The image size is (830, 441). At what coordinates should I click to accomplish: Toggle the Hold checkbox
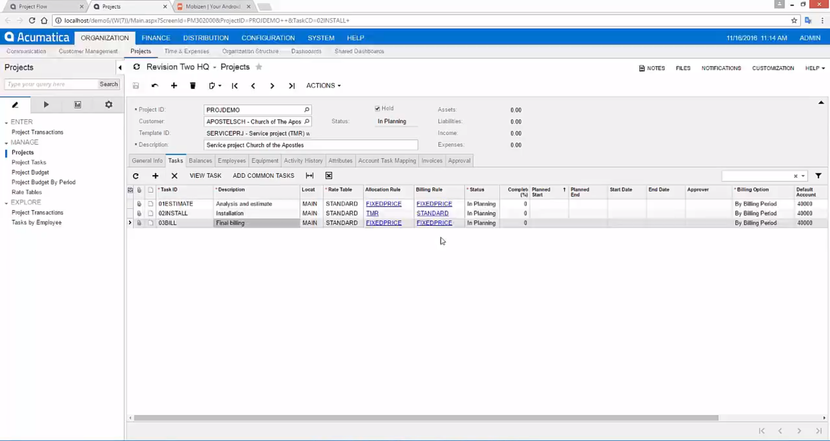[x=378, y=109]
